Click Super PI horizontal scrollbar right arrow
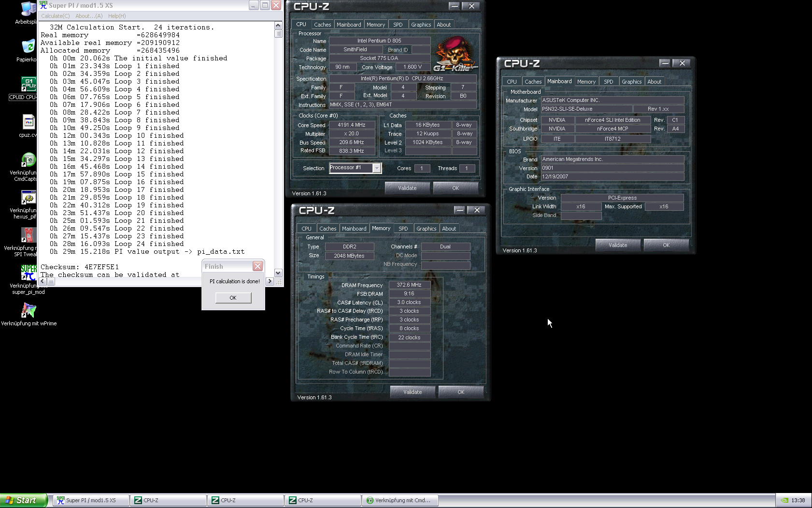The image size is (812, 508). point(270,281)
